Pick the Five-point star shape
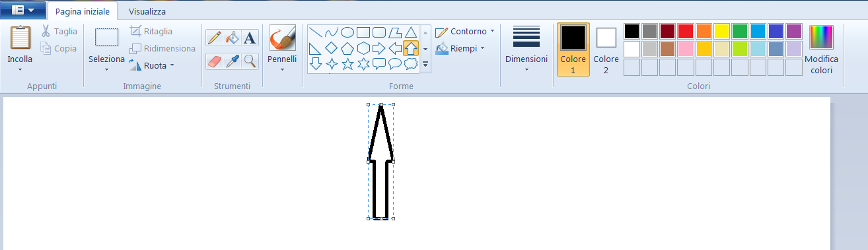868x250 pixels. click(x=347, y=64)
